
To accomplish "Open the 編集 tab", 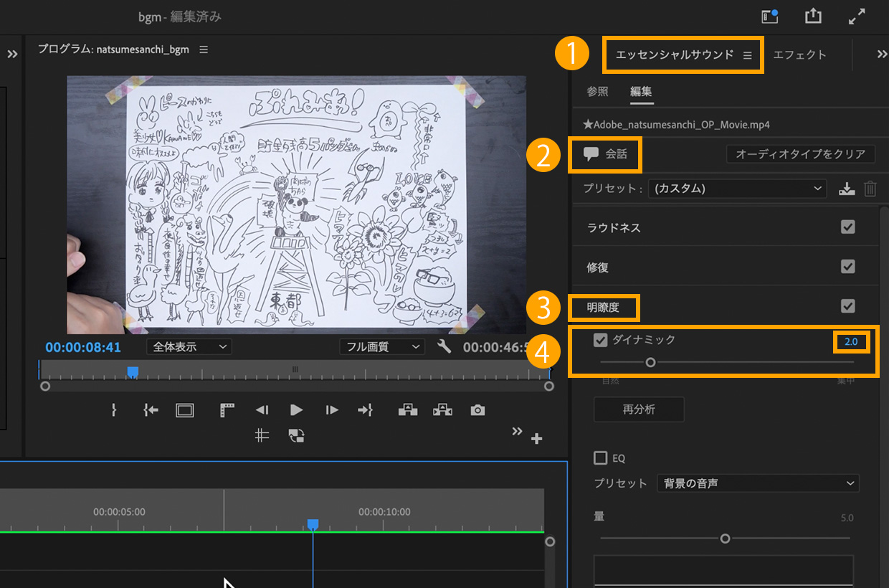I will 641,91.
